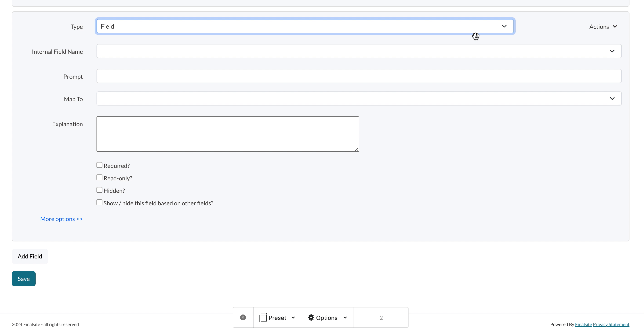This screenshot has height=334, width=644.
Task: Click the close X icon in bottom bar
Action: point(243,317)
